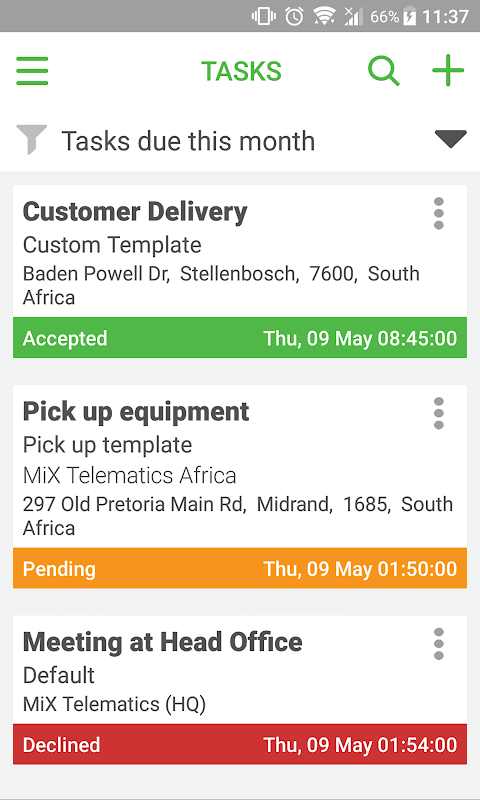Screen dimensions: 480x800
Task: Open the Customer Delivery task title
Action: [135, 212]
